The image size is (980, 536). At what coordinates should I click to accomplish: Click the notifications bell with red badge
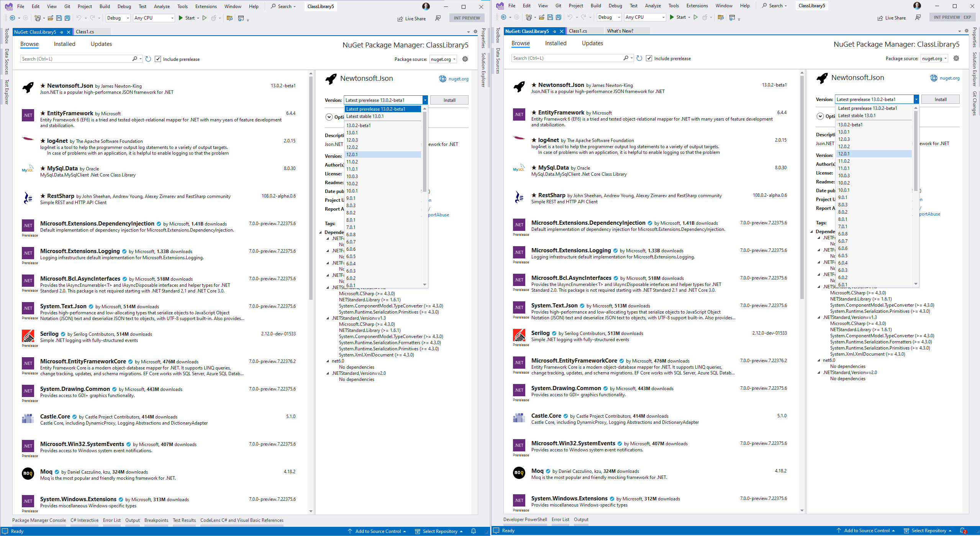(963, 531)
